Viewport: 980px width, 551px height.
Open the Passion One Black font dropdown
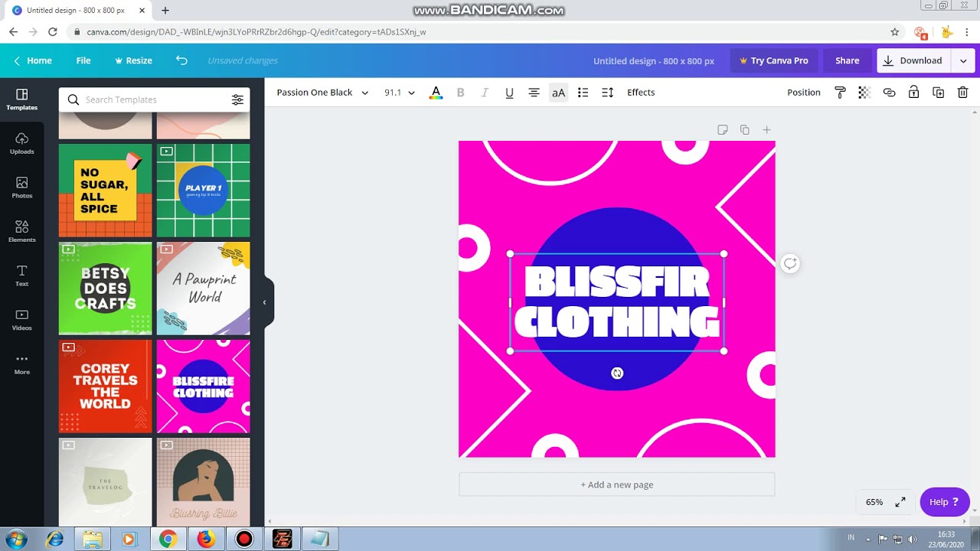[x=322, y=93]
